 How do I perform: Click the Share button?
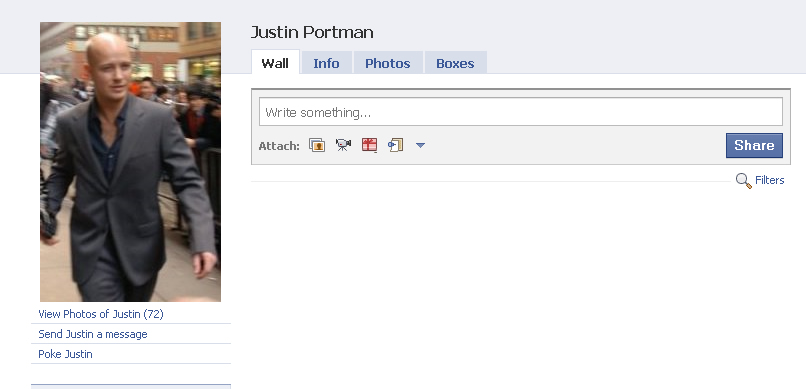point(754,145)
